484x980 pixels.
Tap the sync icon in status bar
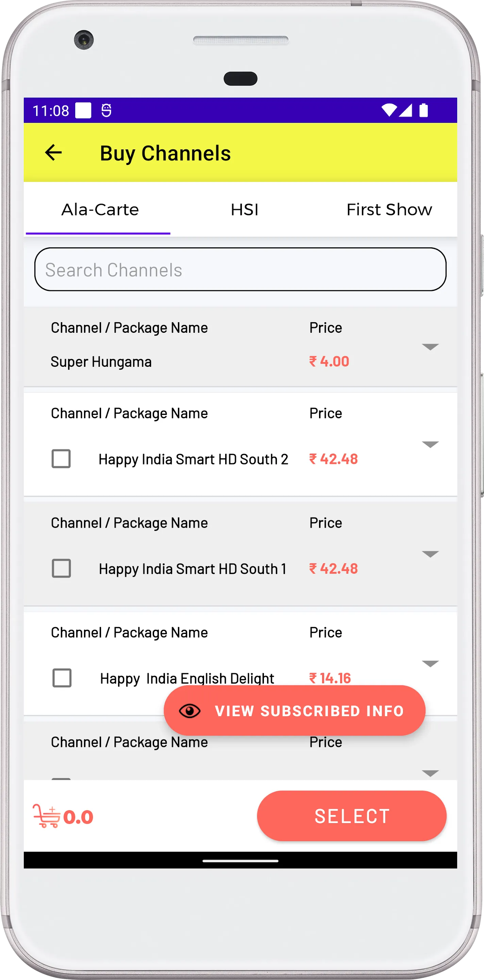106,110
